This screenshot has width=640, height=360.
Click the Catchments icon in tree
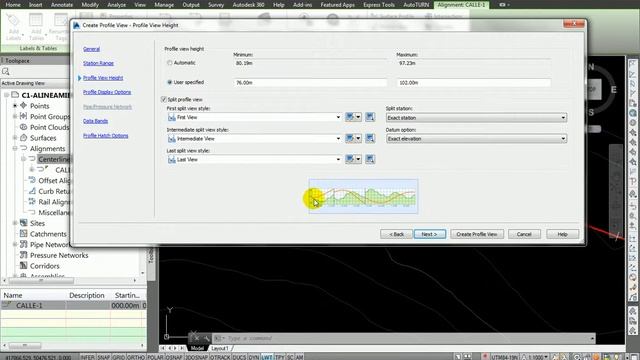24,233
